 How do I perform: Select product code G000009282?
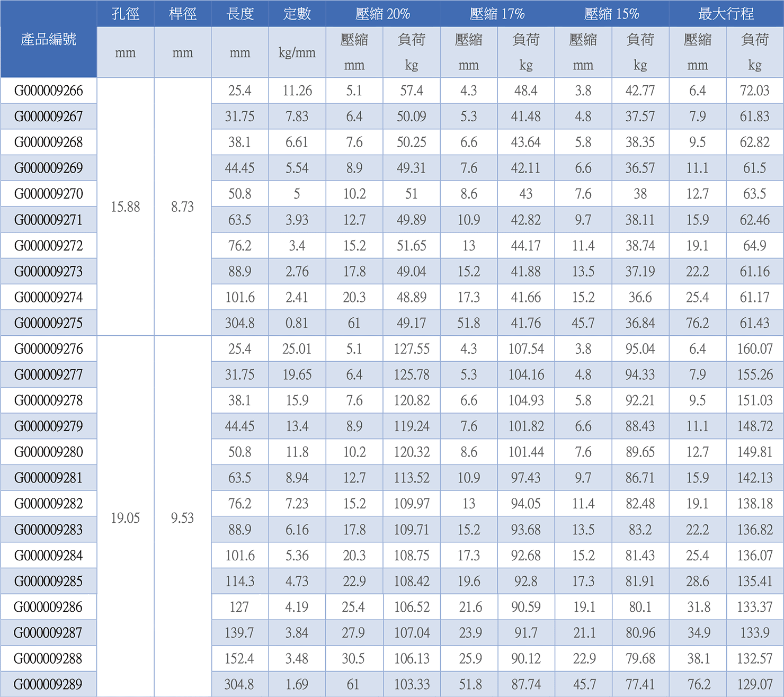49,504
